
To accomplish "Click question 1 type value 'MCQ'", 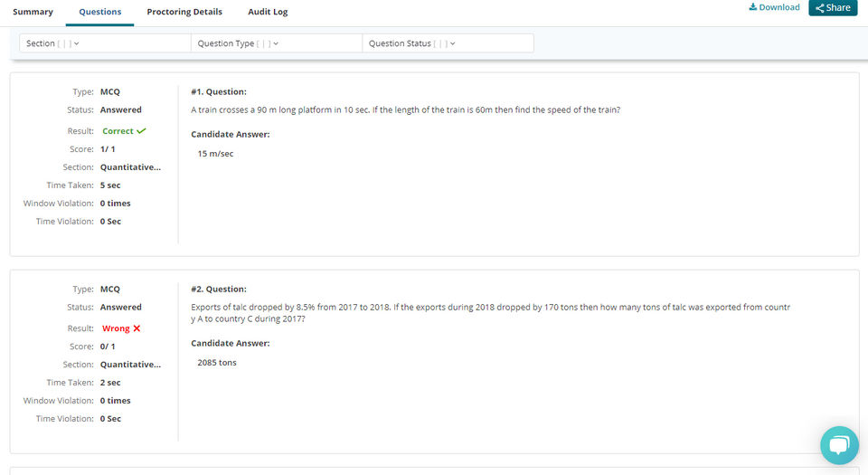I will pyautogui.click(x=109, y=92).
